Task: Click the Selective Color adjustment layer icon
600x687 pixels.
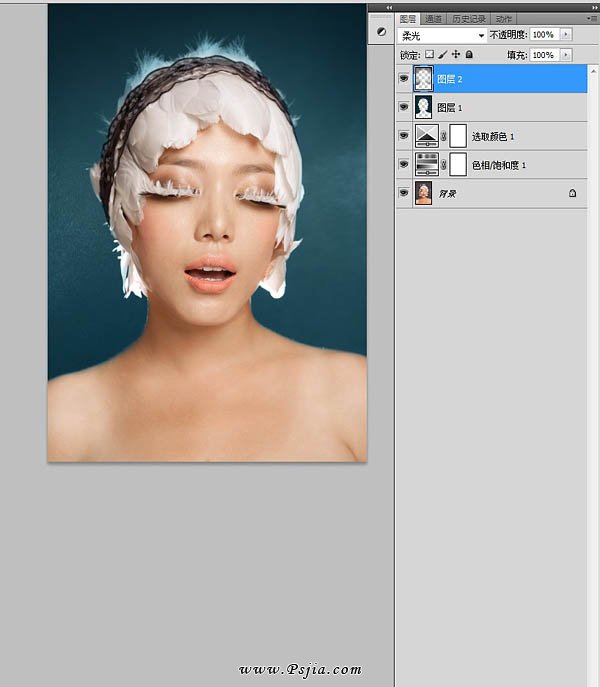Action: [426, 135]
